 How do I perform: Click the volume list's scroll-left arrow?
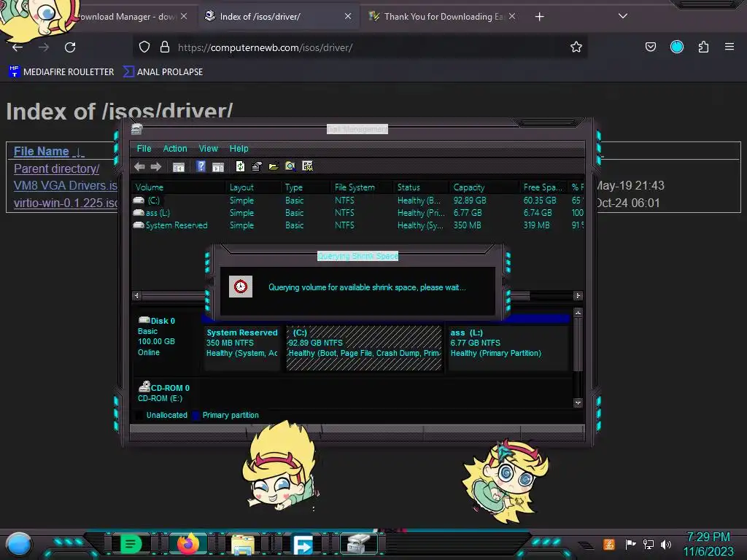pyautogui.click(x=137, y=296)
